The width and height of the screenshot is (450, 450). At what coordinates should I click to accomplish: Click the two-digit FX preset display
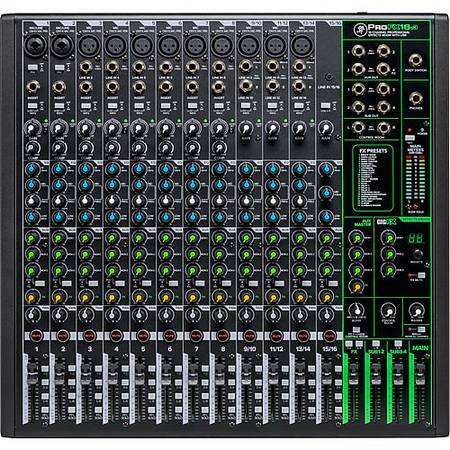[416, 238]
